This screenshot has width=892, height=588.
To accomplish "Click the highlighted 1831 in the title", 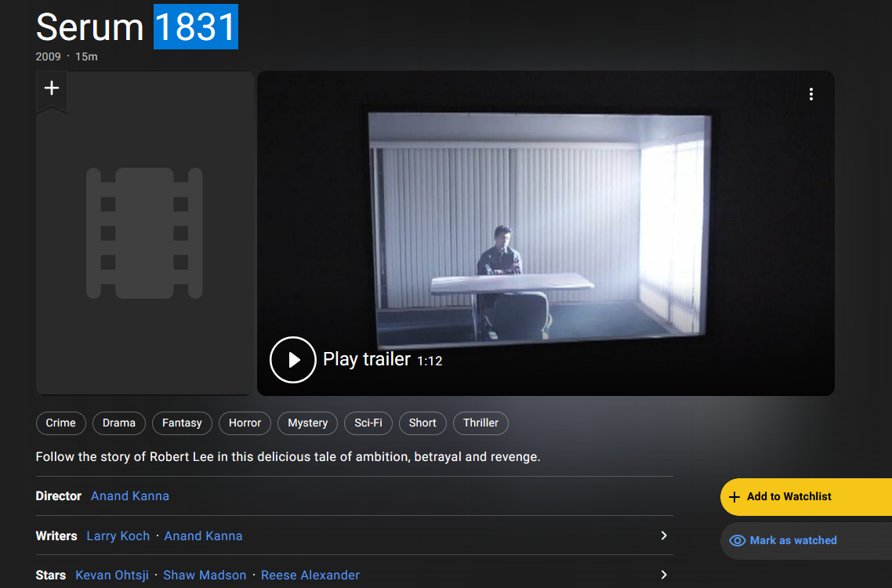I will (x=196, y=27).
